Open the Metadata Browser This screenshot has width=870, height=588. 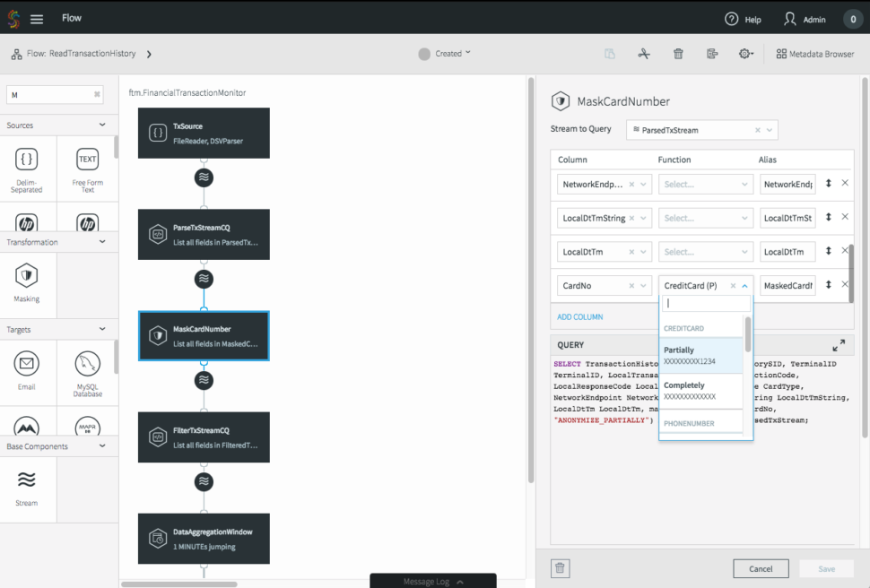click(814, 53)
